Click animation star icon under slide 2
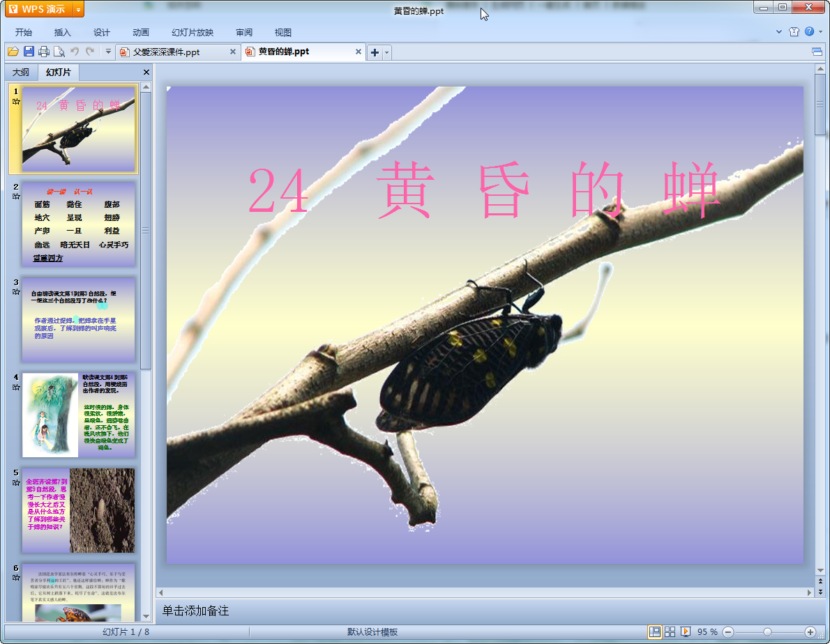The image size is (830, 644). click(16, 197)
